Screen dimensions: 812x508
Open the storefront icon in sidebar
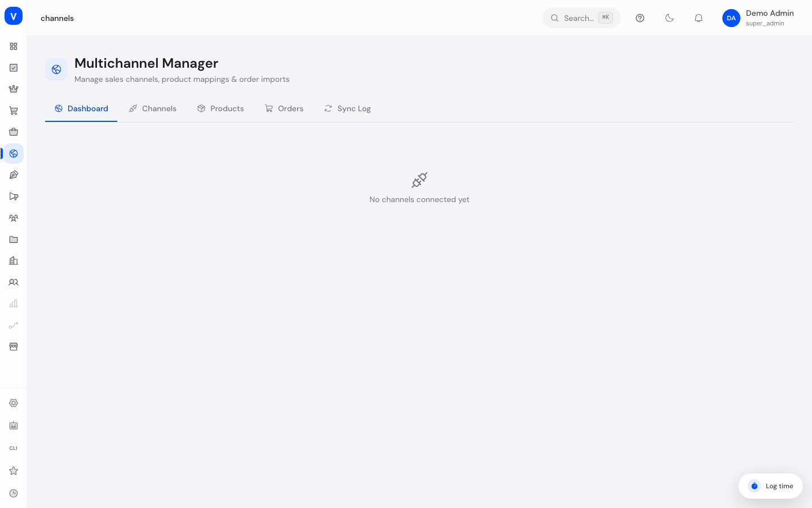click(14, 347)
